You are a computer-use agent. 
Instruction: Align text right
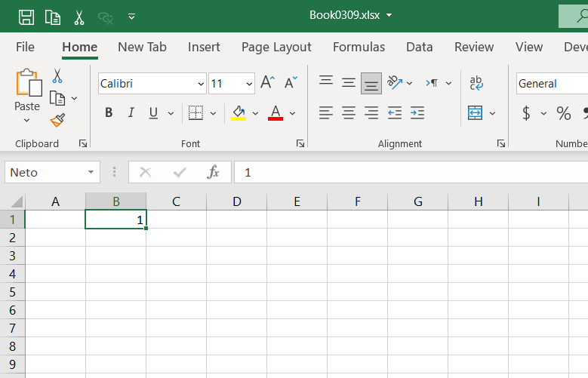point(371,113)
